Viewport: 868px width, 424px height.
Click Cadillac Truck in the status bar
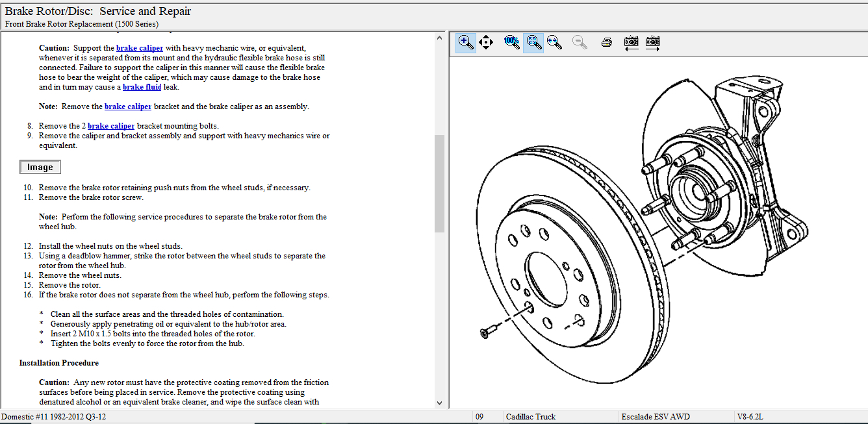tap(530, 417)
